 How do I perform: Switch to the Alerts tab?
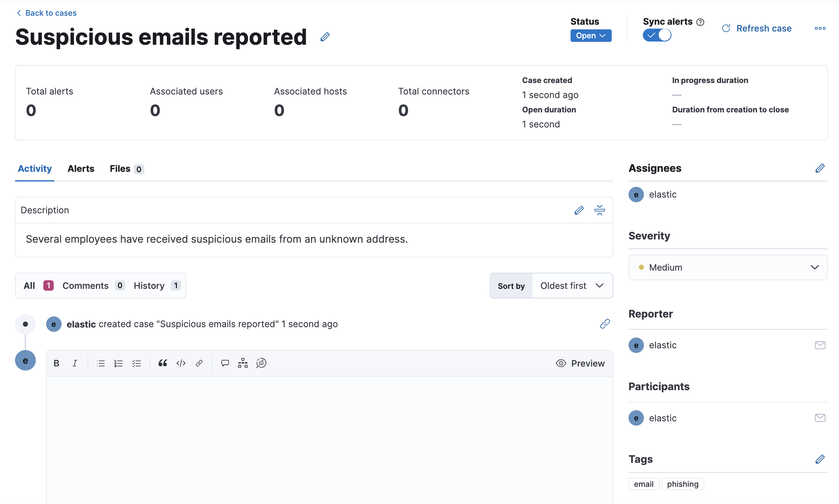point(81,169)
